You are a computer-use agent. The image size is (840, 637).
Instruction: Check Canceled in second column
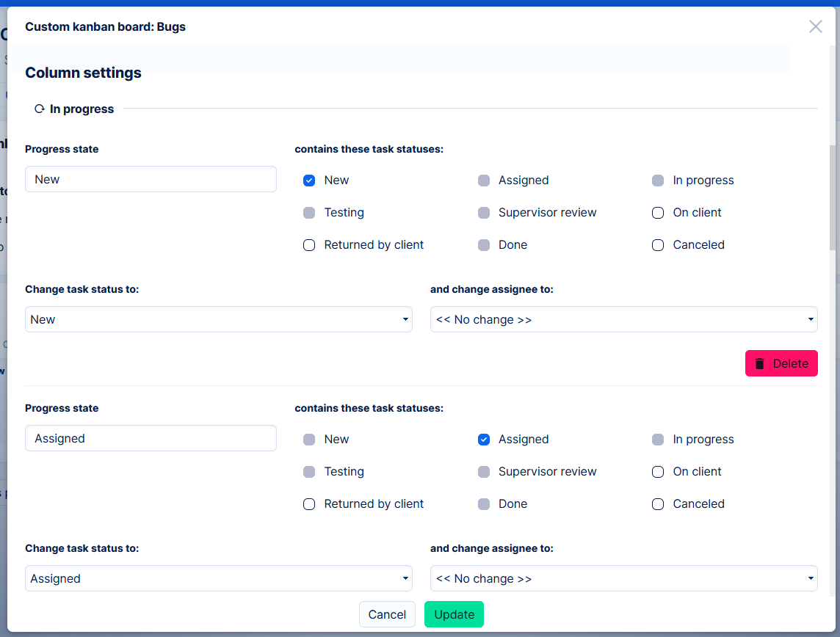[658, 504]
